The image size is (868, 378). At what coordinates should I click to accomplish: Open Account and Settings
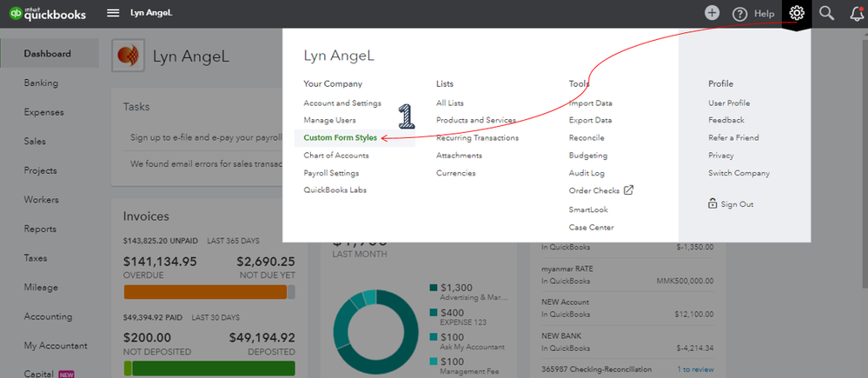point(342,103)
